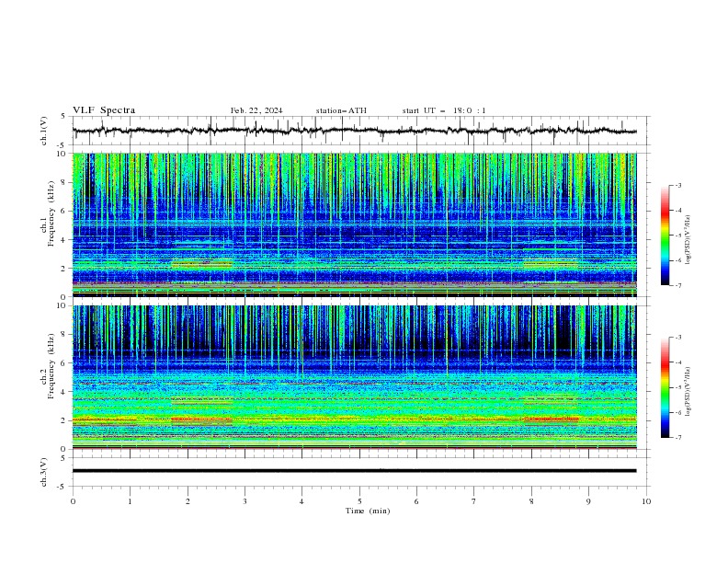Click the "Time (min)" x-axis label
The image size is (728, 563).
[x=368, y=511]
